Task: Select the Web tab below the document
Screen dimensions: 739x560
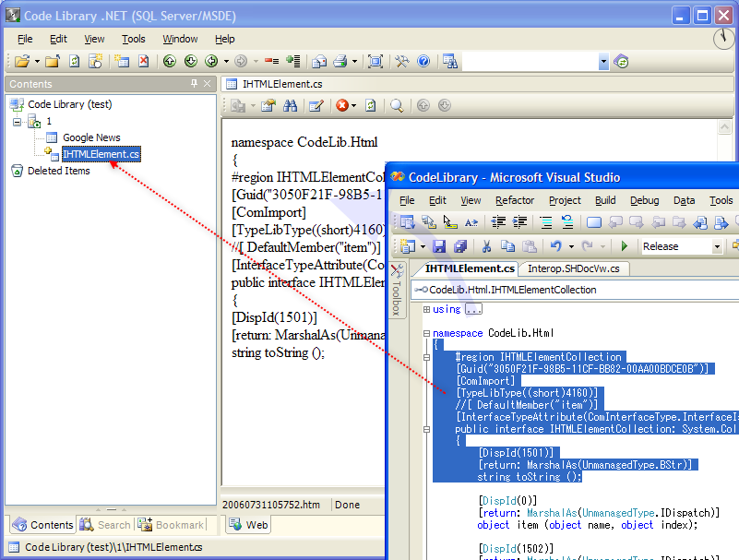Action: click(x=248, y=525)
